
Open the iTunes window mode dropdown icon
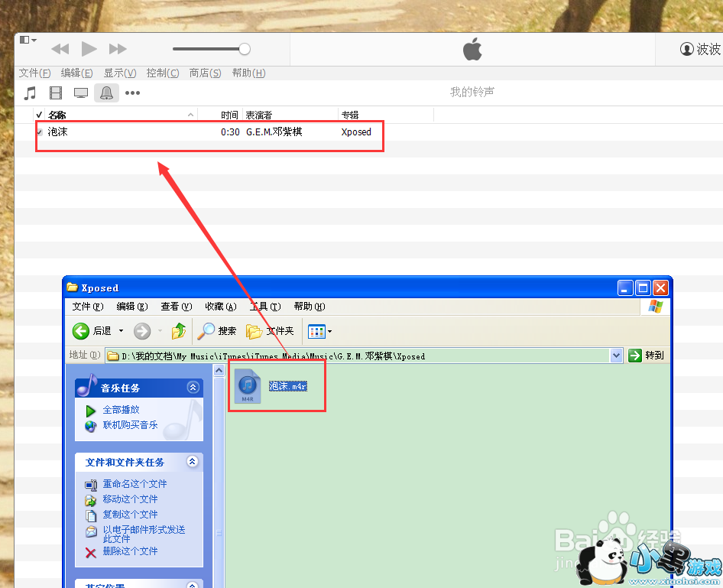point(28,40)
